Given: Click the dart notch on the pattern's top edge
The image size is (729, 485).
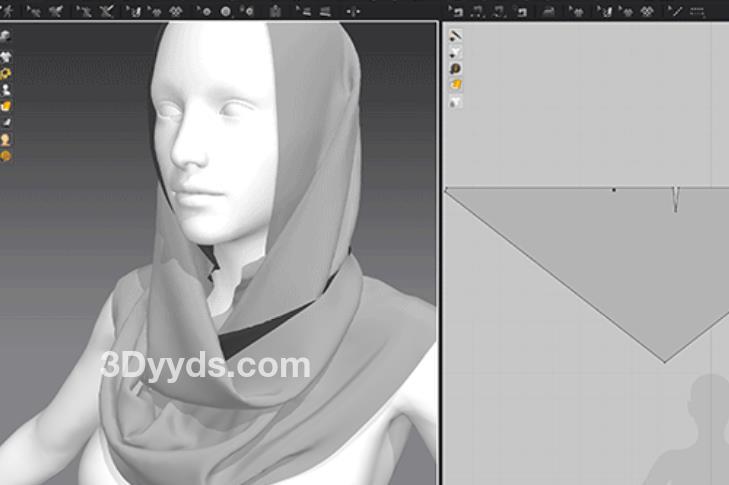Looking at the screenshot, I should click(675, 198).
